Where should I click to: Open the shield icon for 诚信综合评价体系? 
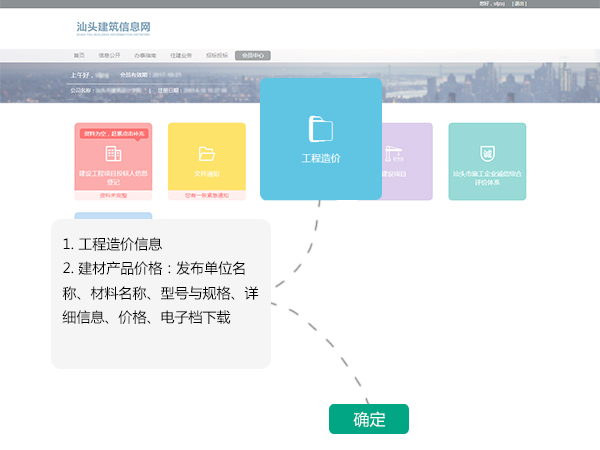(487, 154)
